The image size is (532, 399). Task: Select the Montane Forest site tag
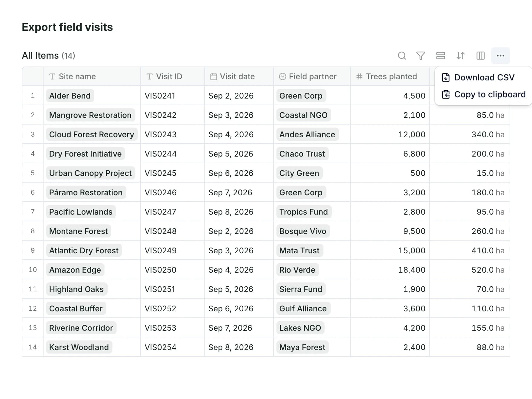(78, 231)
